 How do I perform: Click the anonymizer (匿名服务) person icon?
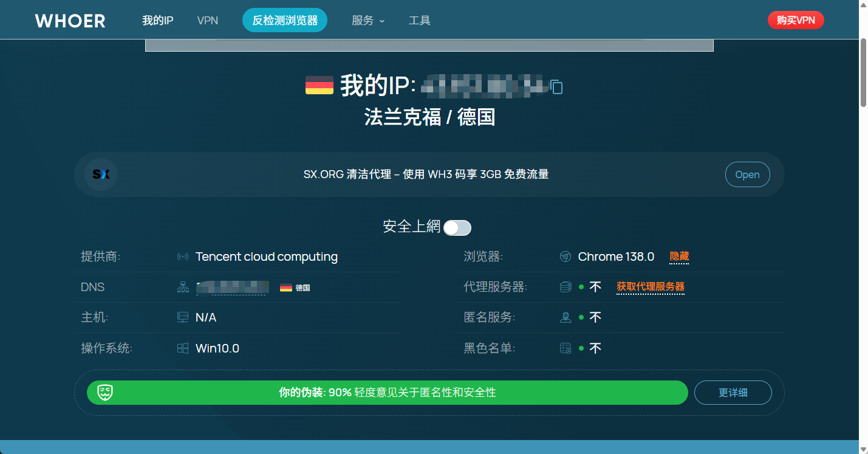[x=566, y=317]
